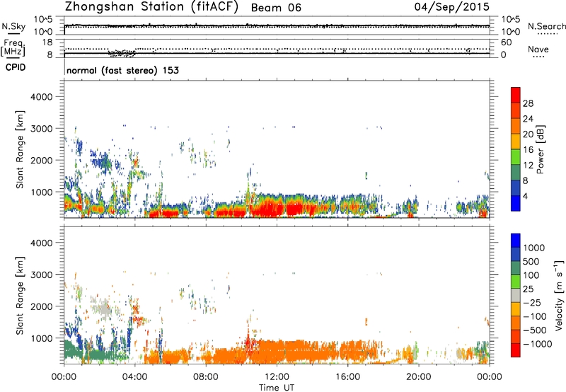Click the '18' frequency axis tick
The image size is (566, 392).
tap(47, 42)
